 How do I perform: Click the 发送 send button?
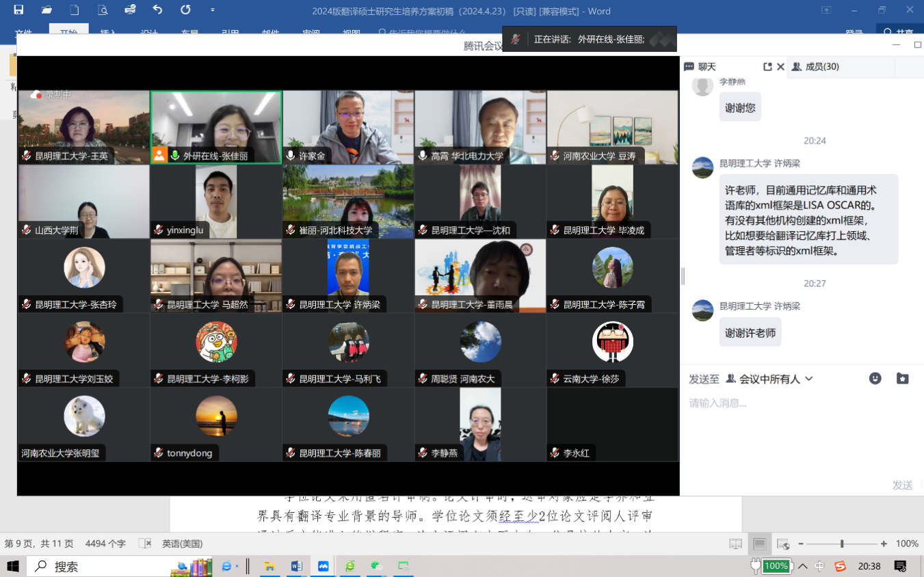(x=902, y=485)
